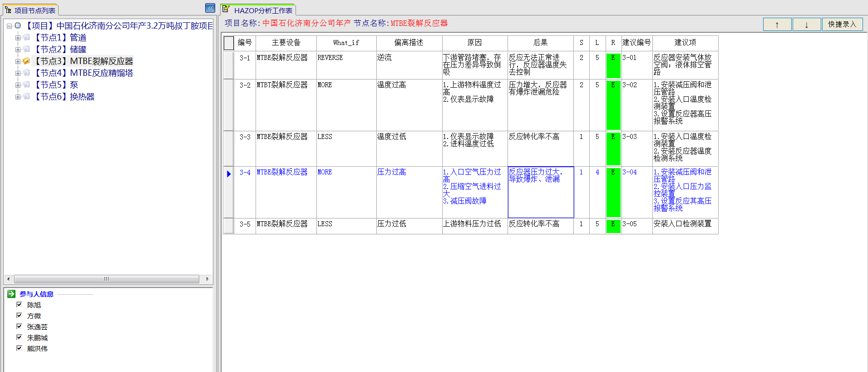This screenshot has width=868, height=372.
Task: Click the 偏离描述 column header
Action: pos(409,43)
